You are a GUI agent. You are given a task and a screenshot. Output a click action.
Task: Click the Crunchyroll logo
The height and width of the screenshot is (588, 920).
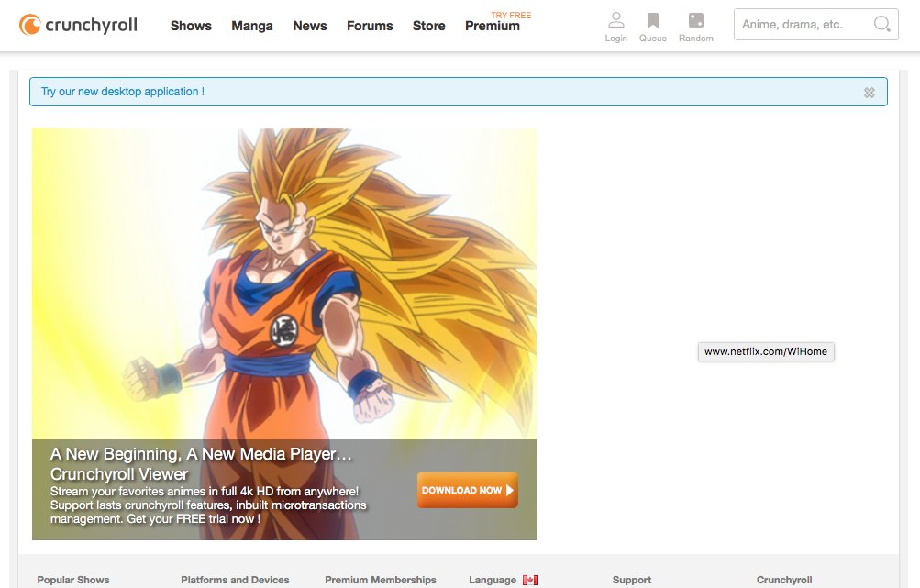78,25
